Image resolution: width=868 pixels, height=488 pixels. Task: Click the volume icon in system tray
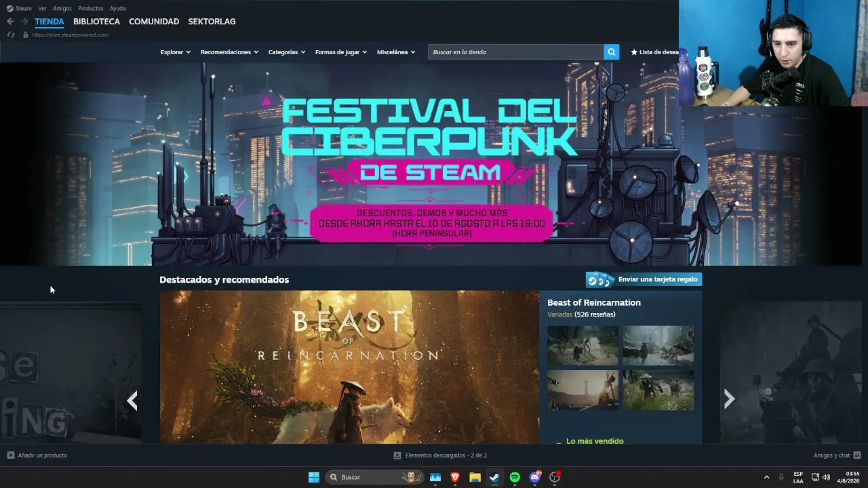pos(826,477)
